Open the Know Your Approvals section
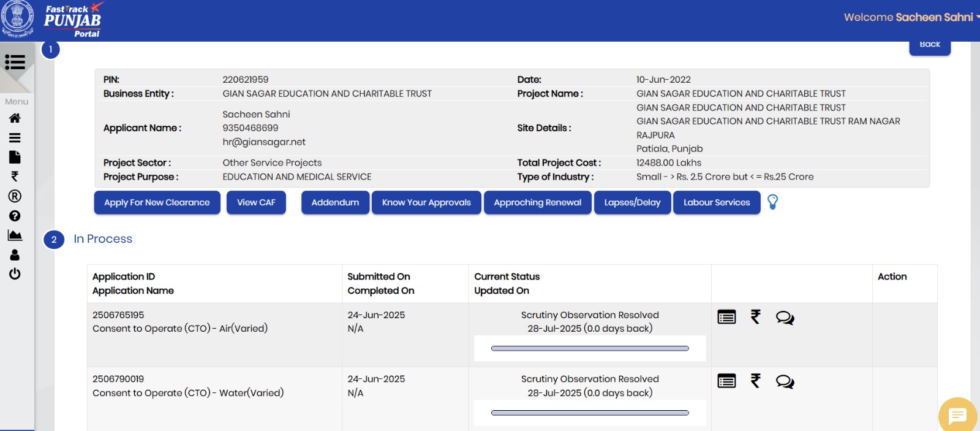 (426, 202)
